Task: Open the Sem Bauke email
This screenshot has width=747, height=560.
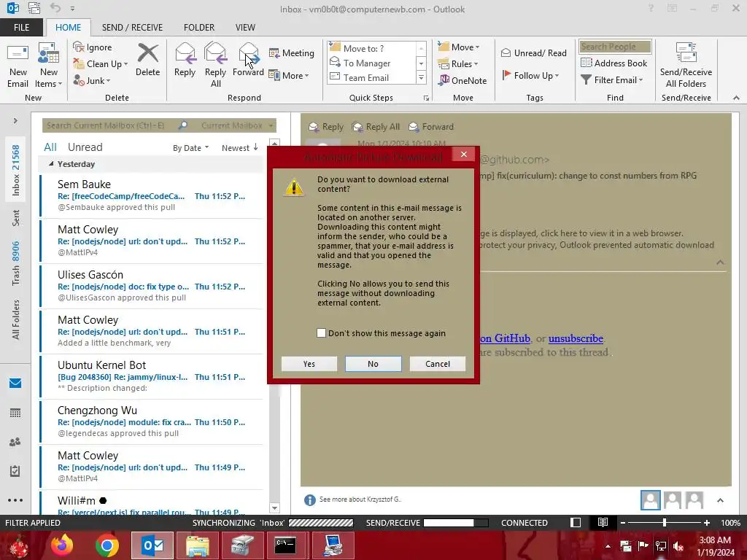Action: (152, 195)
